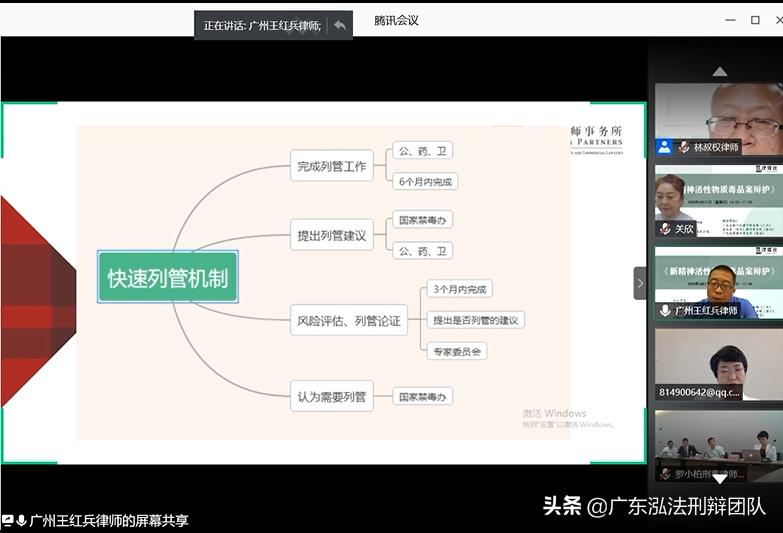The height and width of the screenshot is (533, 783).
Task: Click the 公、药、卫 node under 提出列管建议
Action: tap(422, 250)
